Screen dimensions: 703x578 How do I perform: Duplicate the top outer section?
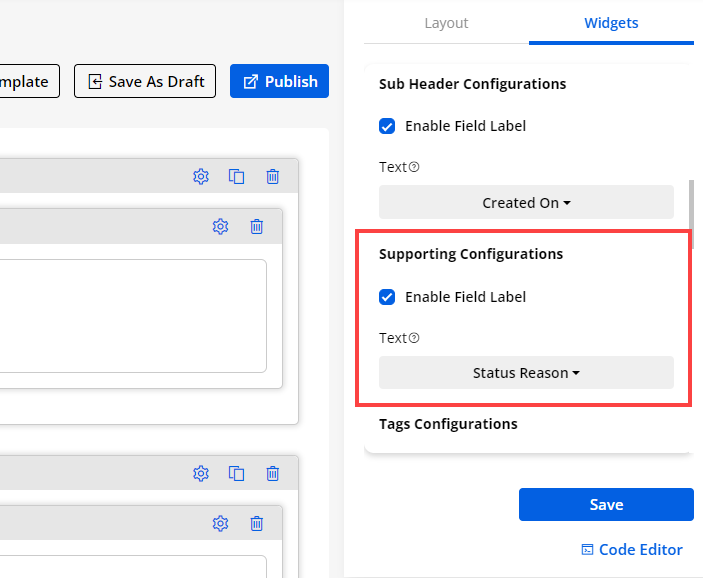tap(237, 177)
